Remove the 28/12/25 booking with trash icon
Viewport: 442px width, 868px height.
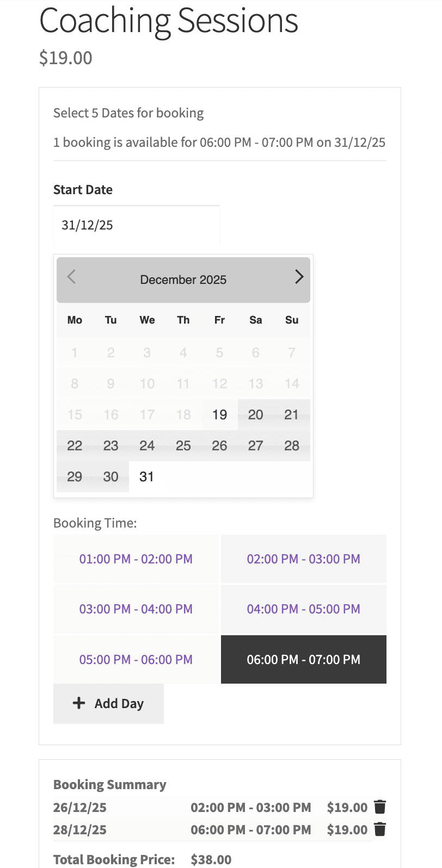tap(380, 829)
